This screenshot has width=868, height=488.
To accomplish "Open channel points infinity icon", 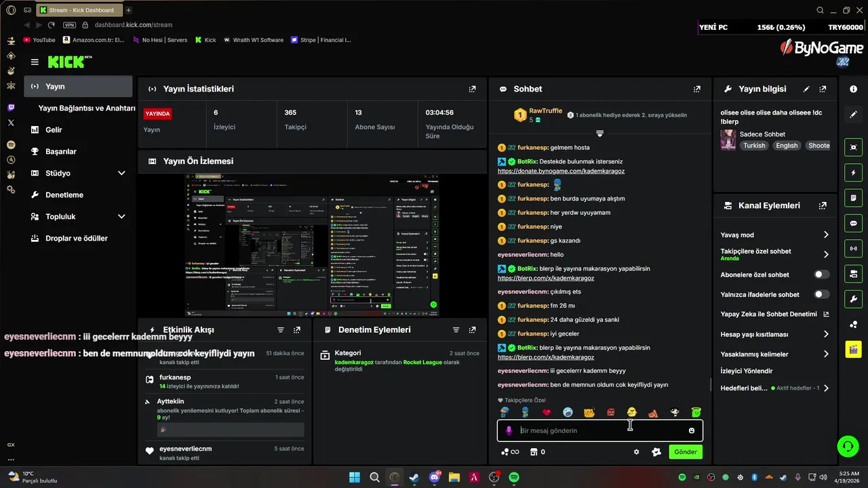I will pos(510,452).
